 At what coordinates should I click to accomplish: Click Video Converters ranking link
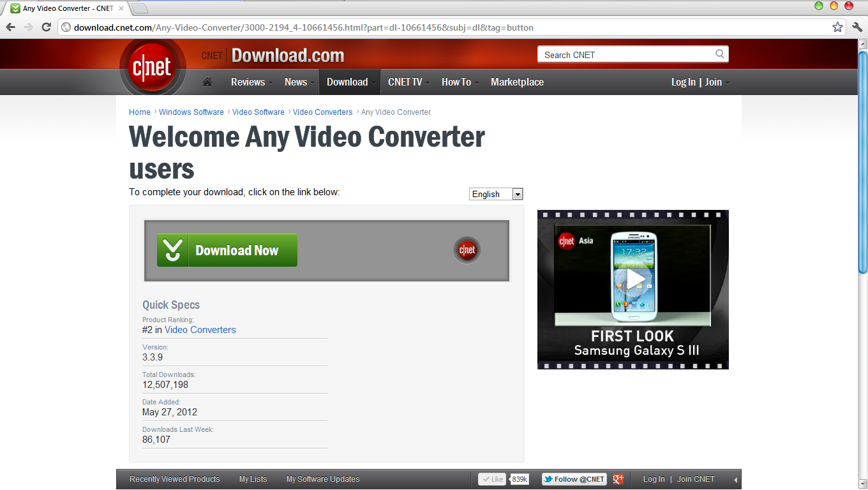click(x=200, y=330)
